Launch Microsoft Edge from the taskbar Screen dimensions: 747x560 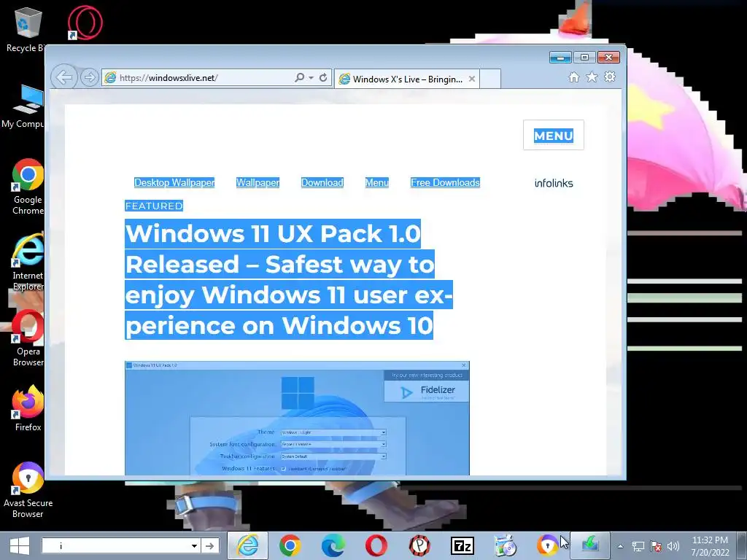(333, 545)
